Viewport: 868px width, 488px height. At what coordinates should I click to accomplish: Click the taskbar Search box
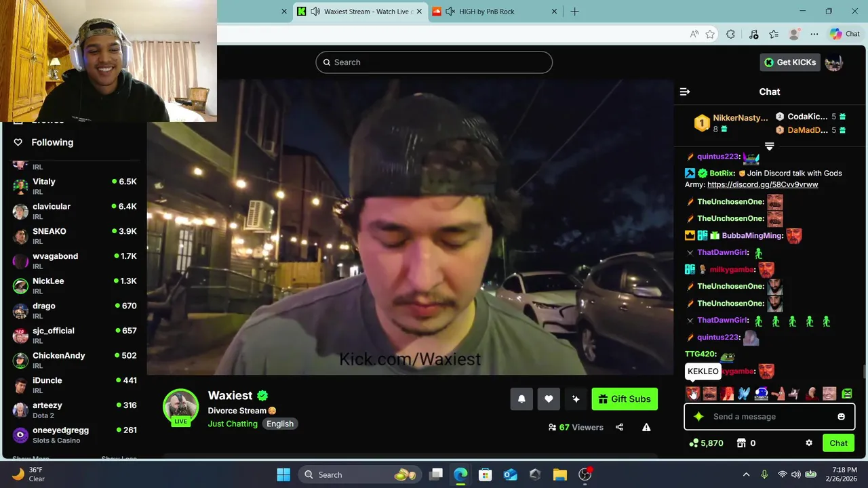coord(361,474)
